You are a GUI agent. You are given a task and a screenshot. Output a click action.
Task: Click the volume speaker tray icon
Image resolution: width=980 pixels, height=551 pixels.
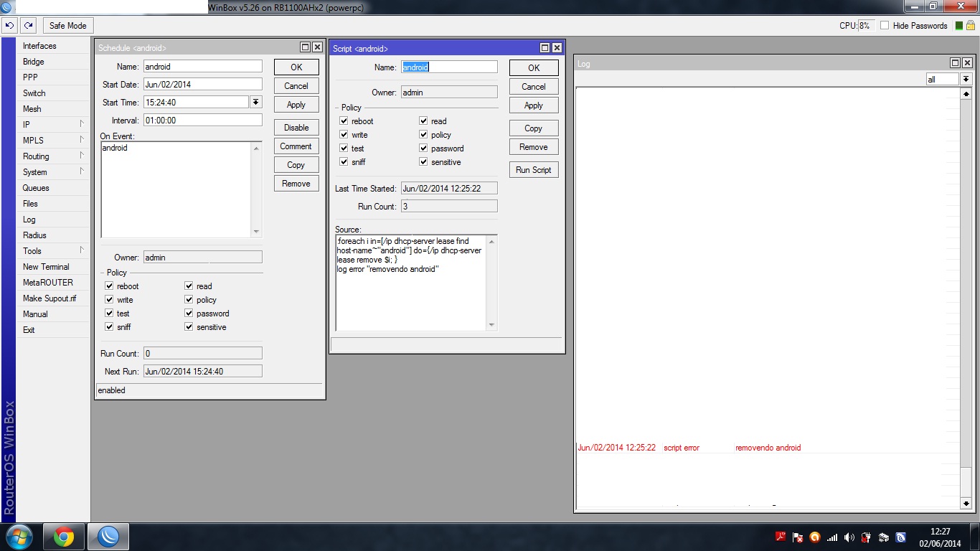(x=849, y=537)
